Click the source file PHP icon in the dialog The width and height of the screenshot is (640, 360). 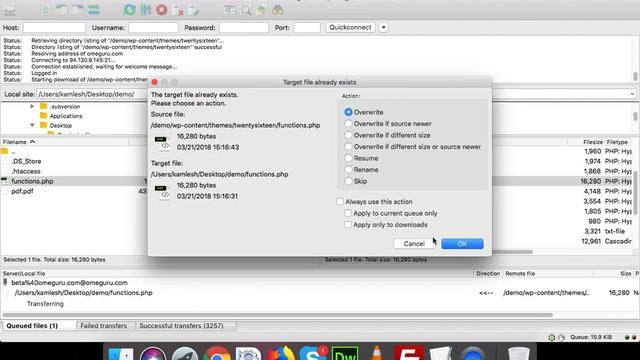coord(162,143)
